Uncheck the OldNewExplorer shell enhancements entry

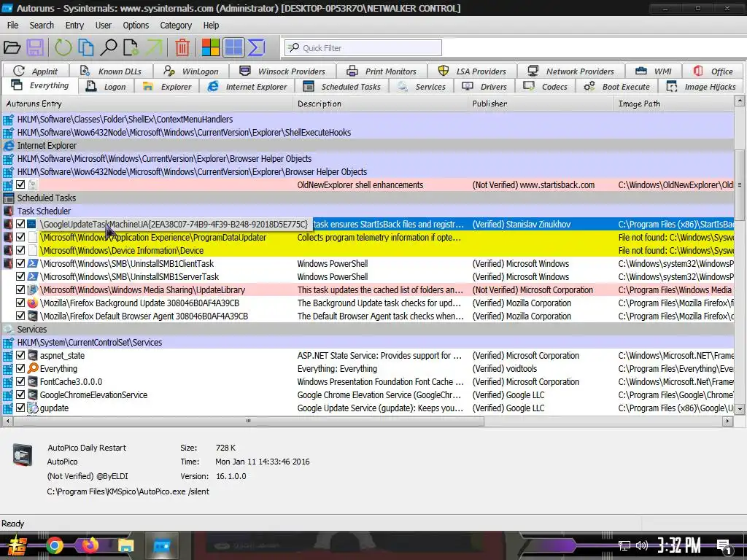(x=20, y=184)
